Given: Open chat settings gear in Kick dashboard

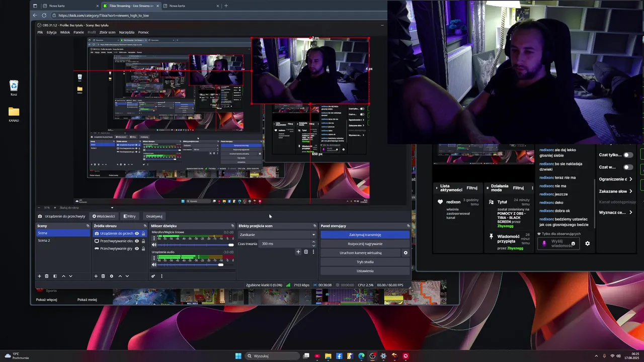Looking at the screenshot, I should click(587, 243).
